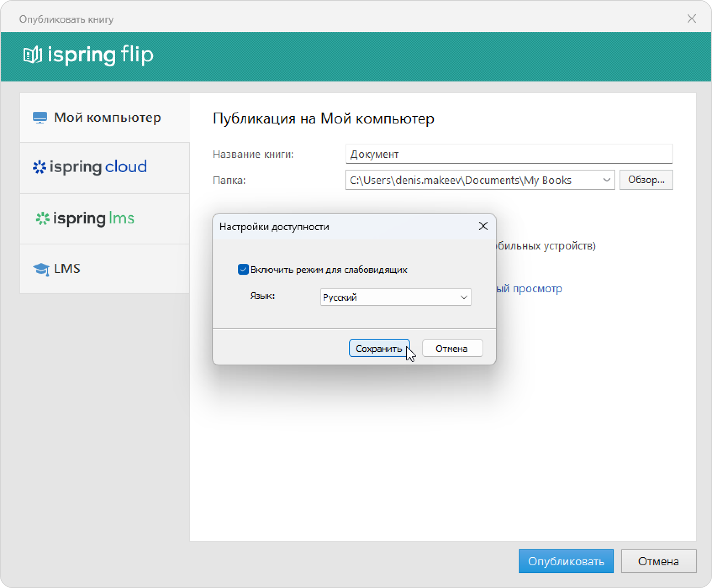
Task: Click the Название книги: label
Action: pos(253,155)
